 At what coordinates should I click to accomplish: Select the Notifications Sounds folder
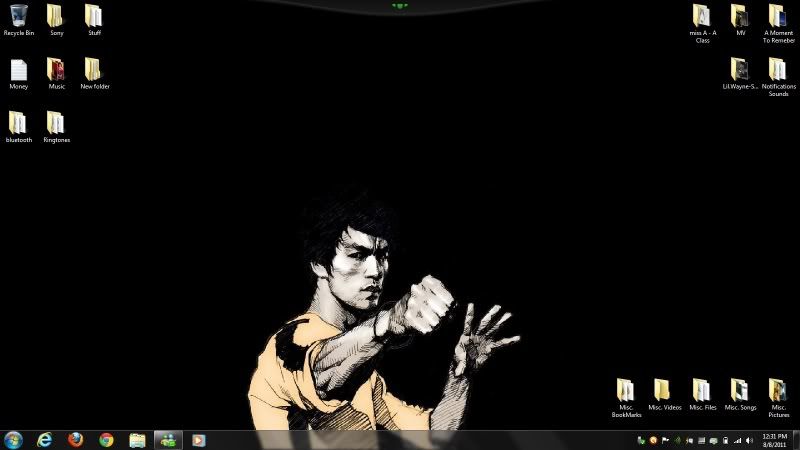coord(779,77)
